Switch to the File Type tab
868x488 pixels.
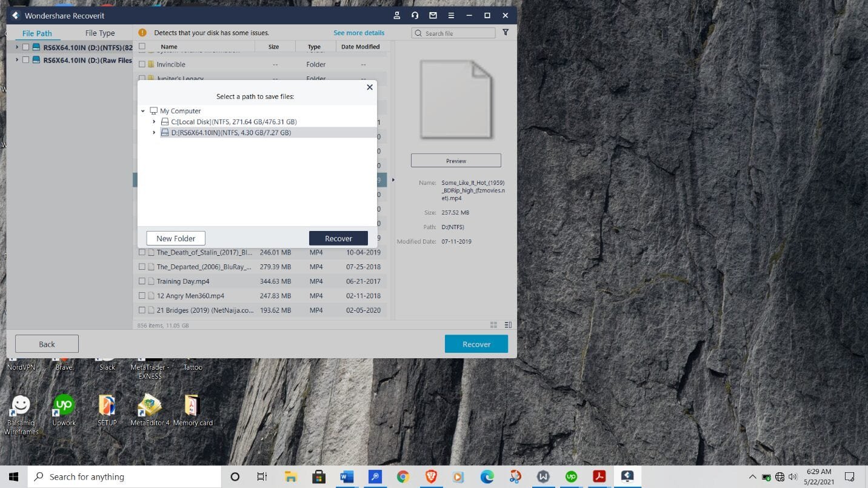[x=100, y=33]
